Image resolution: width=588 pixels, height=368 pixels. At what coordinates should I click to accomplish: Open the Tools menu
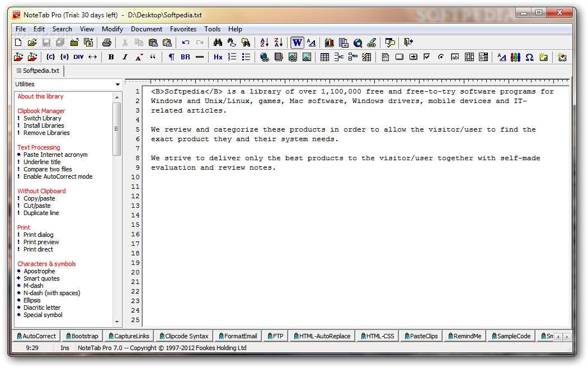(212, 29)
